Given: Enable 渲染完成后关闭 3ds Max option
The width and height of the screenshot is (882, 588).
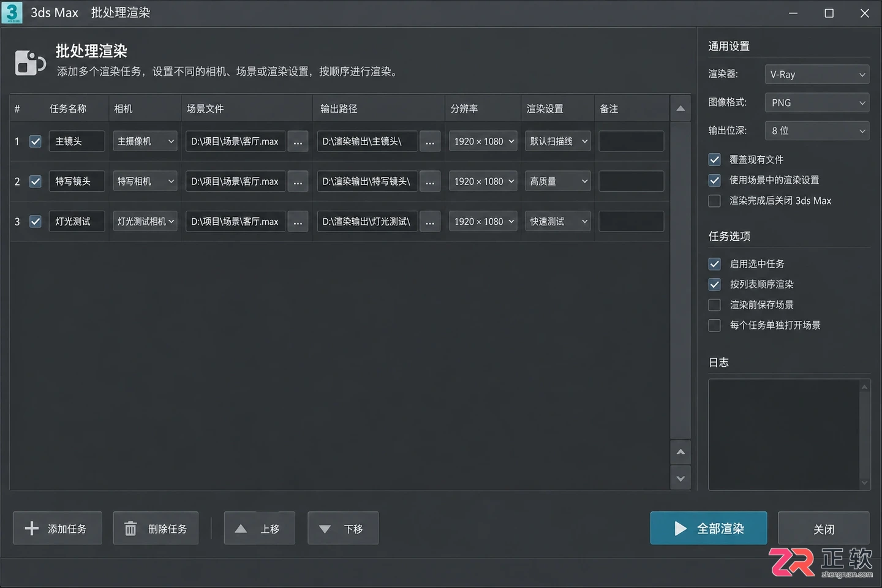Looking at the screenshot, I should click(714, 201).
